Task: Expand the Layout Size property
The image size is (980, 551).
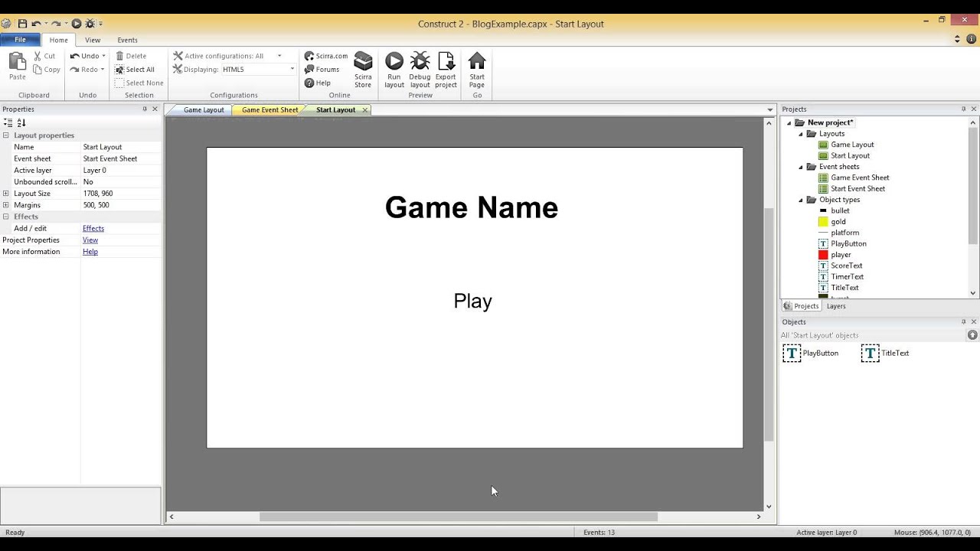Action: point(6,194)
